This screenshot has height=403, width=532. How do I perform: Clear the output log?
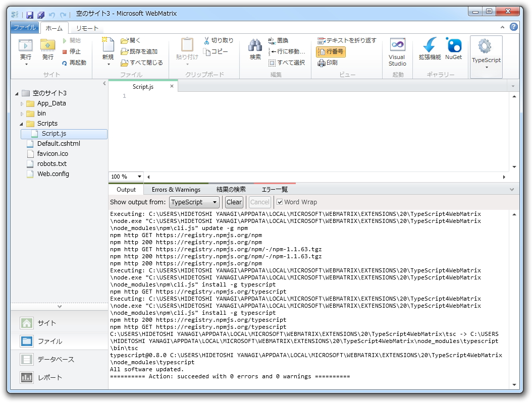pos(234,202)
